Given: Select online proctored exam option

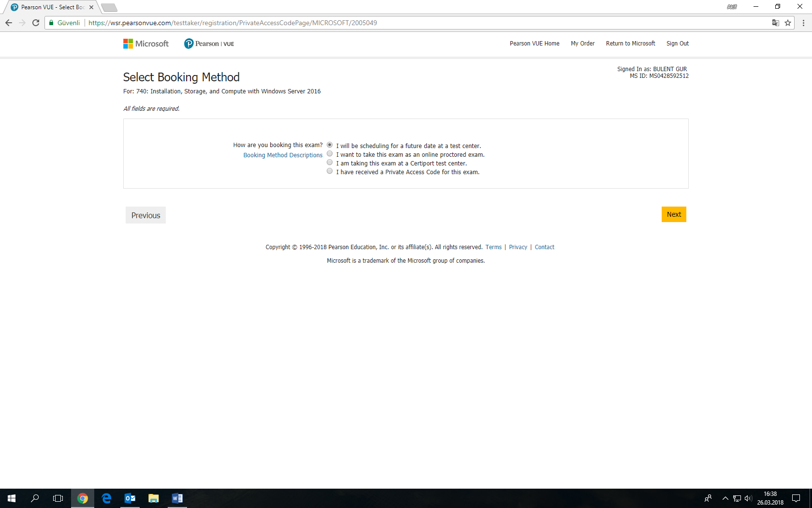Looking at the screenshot, I should (x=330, y=153).
